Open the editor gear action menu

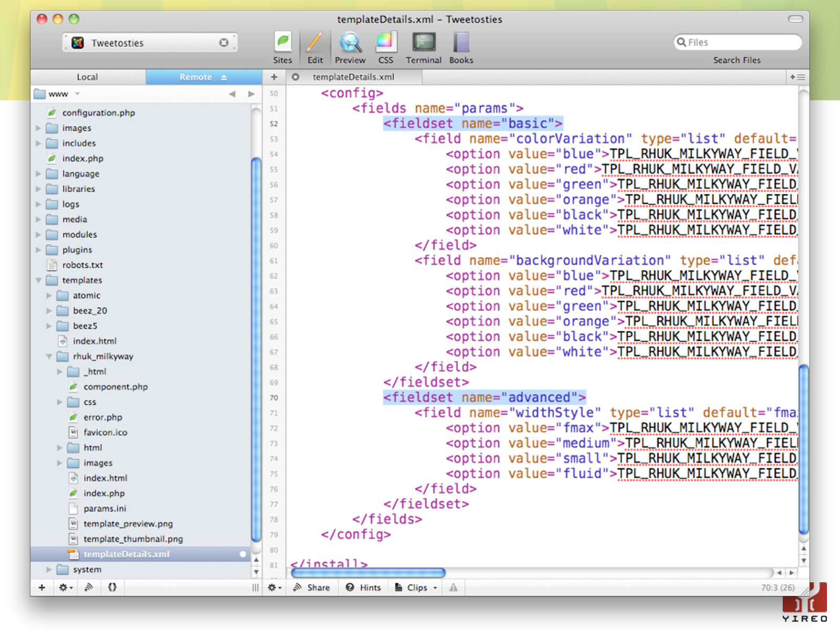tap(275, 587)
